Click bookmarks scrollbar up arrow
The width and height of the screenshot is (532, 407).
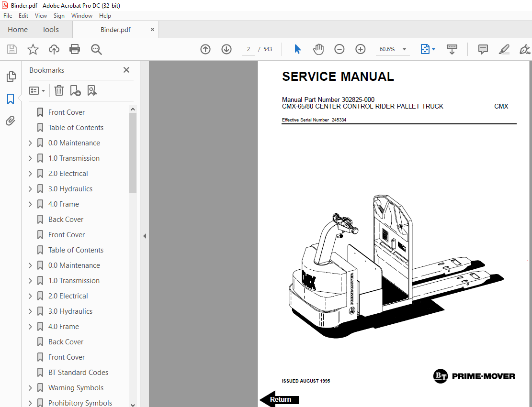click(x=133, y=109)
